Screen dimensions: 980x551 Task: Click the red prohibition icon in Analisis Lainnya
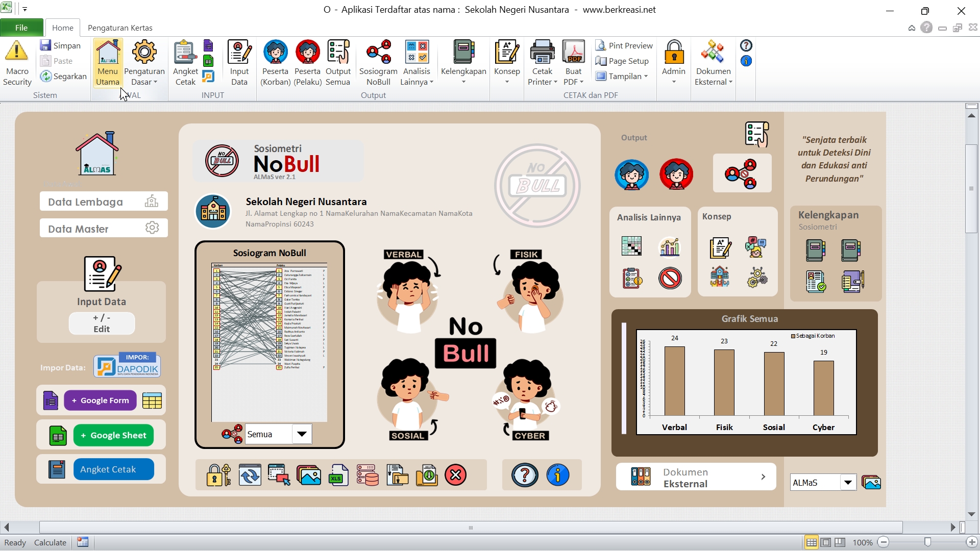click(x=670, y=279)
